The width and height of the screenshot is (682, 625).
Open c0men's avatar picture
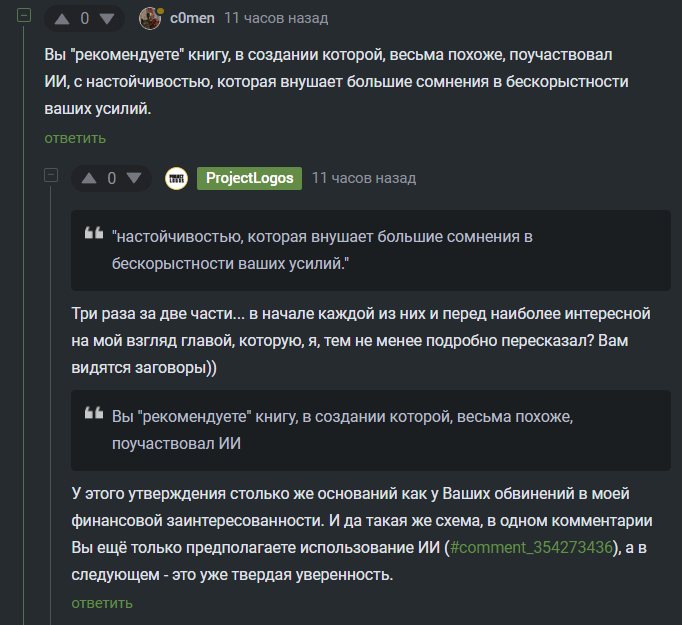click(x=150, y=18)
